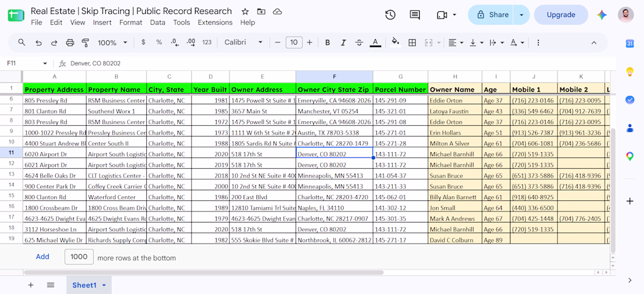Image resolution: width=644 pixels, height=294 pixels.
Task: Open more number formats 123
Action: [x=207, y=42]
